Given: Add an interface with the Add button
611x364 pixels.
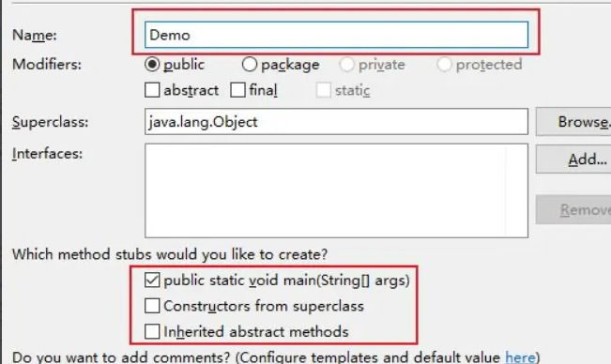Looking at the screenshot, I should [573, 159].
